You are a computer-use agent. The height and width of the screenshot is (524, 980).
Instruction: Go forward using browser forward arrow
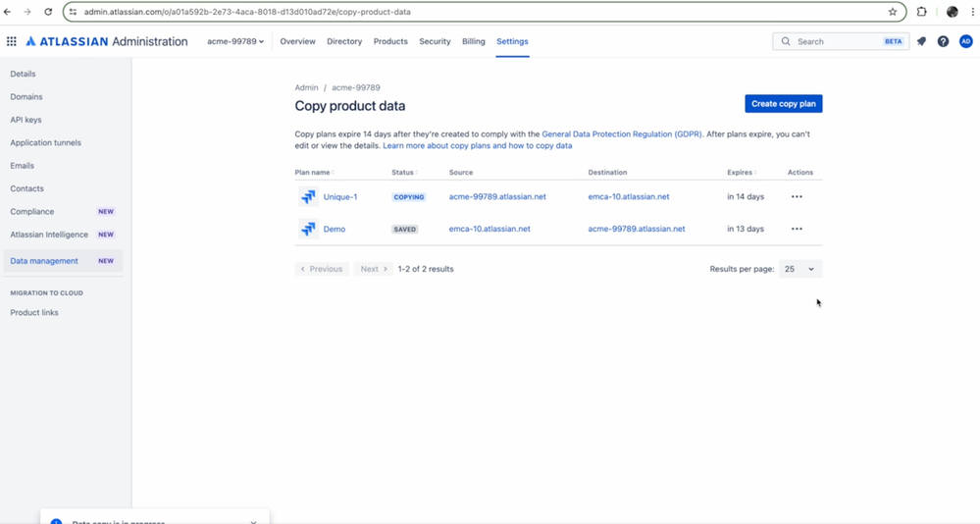tap(27, 12)
